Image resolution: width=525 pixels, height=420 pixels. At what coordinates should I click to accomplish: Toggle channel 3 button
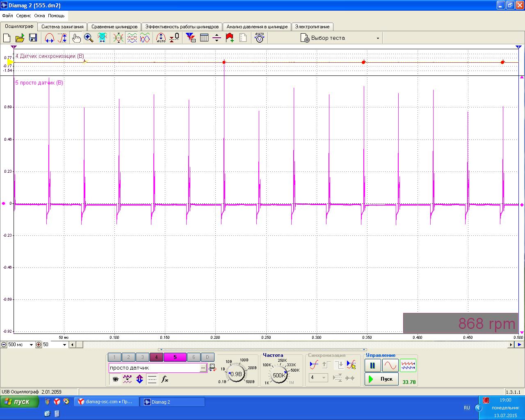tap(142, 357)
